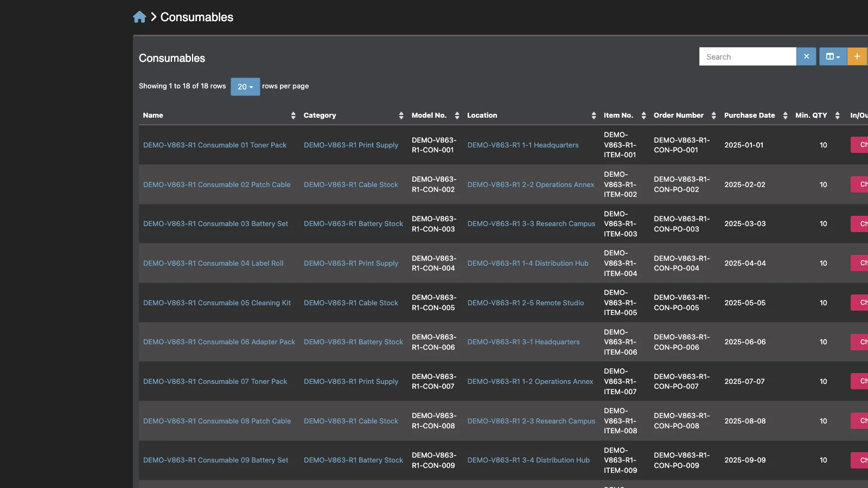Open Consumable 04 Label Roll link
The width and height of the screenshot is (868, 488).
[213, 263]
